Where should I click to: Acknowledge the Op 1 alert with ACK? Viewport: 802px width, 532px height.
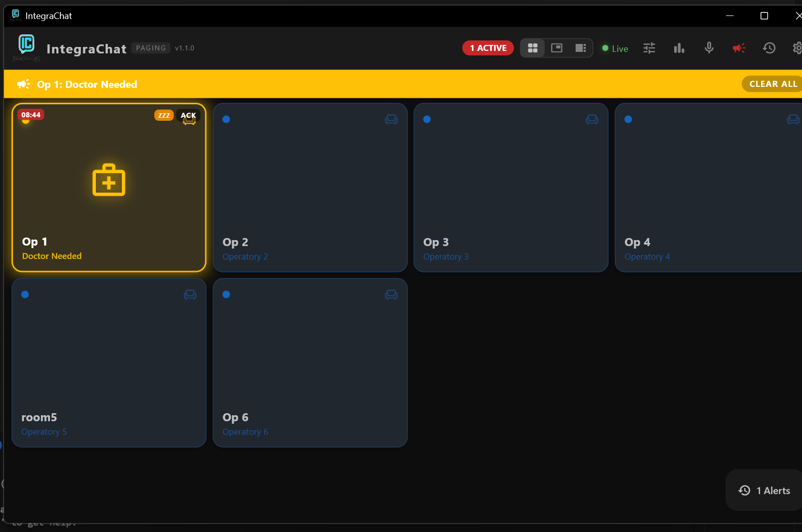pos(188,115)
